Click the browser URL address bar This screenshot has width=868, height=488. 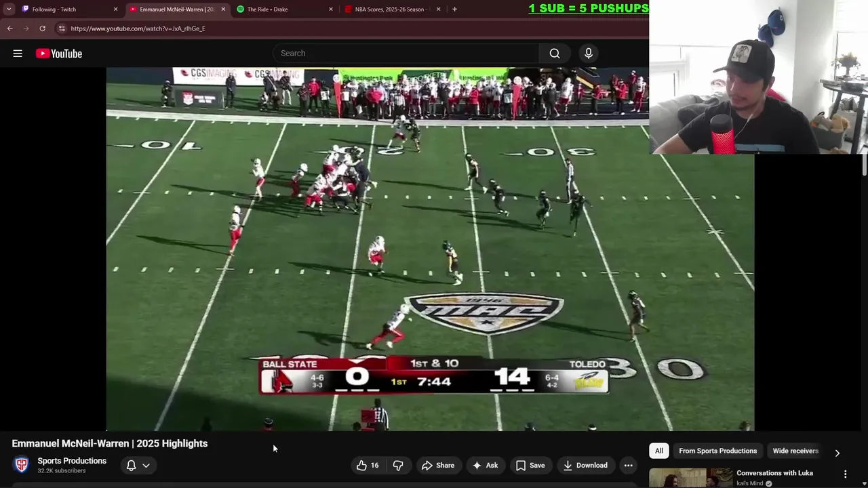tap(349, 28)
